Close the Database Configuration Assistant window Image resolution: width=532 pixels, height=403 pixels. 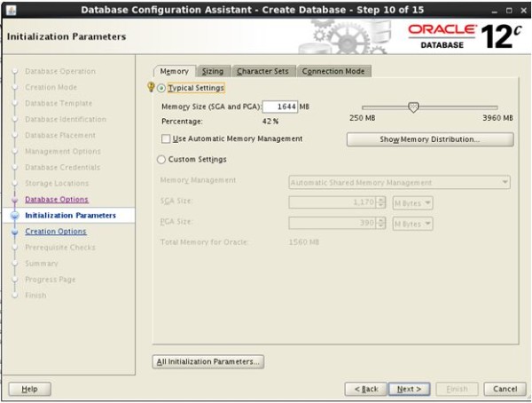coord(523,11)
